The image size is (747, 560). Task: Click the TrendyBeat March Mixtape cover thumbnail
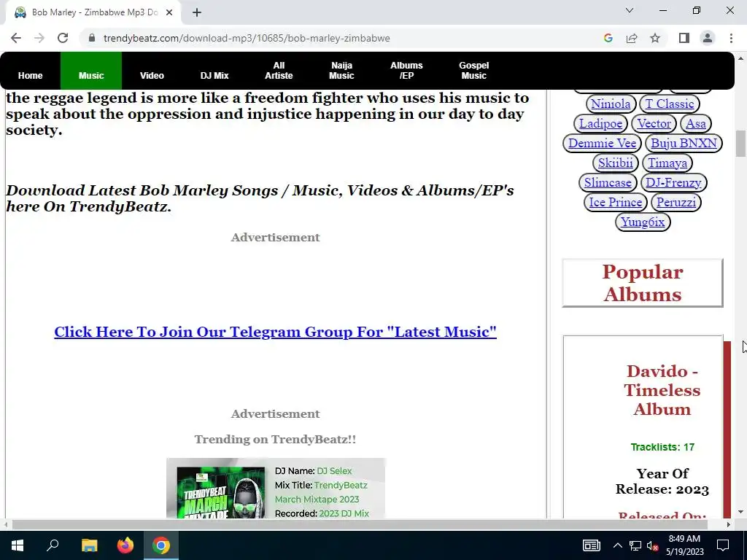click(220, 492)
